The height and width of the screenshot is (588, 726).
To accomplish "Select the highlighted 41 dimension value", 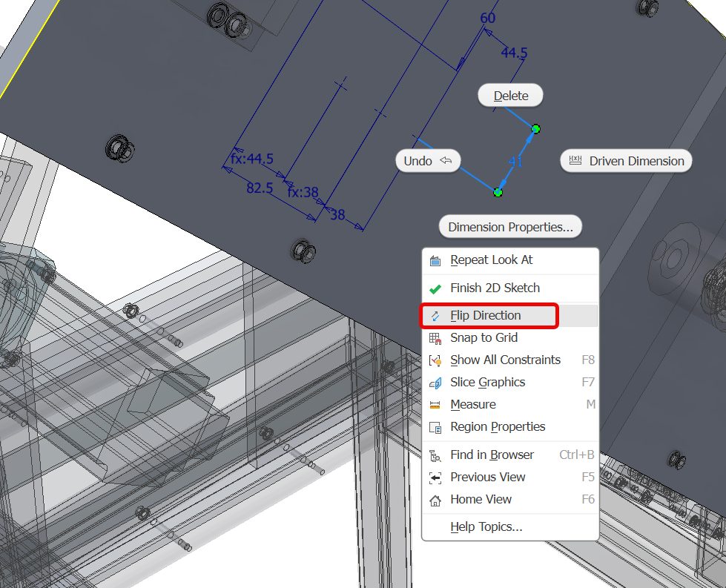I will coord(516,161).
